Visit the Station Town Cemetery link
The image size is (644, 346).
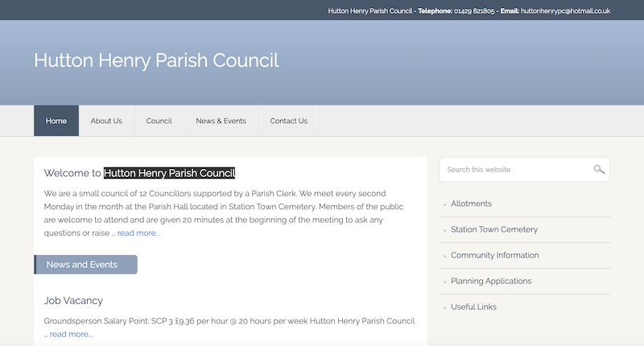[493, 229]
